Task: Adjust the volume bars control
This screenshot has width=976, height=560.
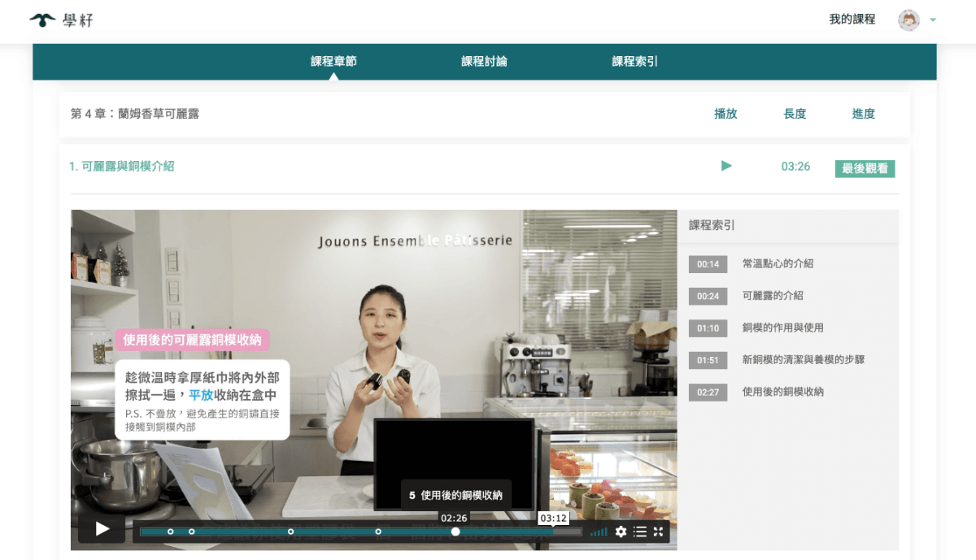Action: pos(599,532)
